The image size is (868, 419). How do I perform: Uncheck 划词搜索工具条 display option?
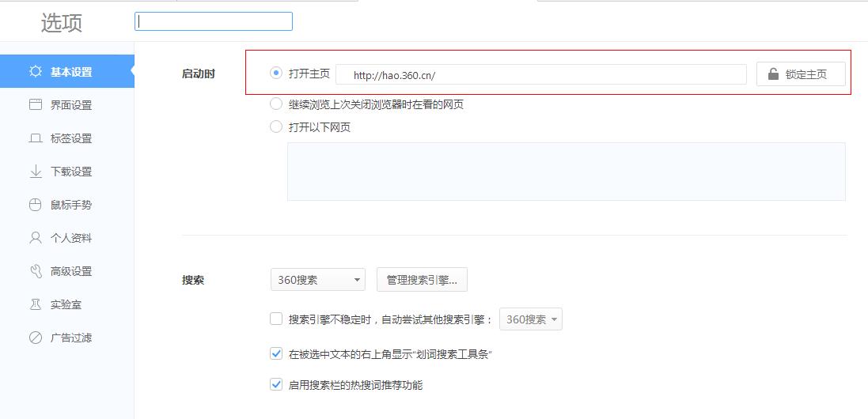pos(275,353)
